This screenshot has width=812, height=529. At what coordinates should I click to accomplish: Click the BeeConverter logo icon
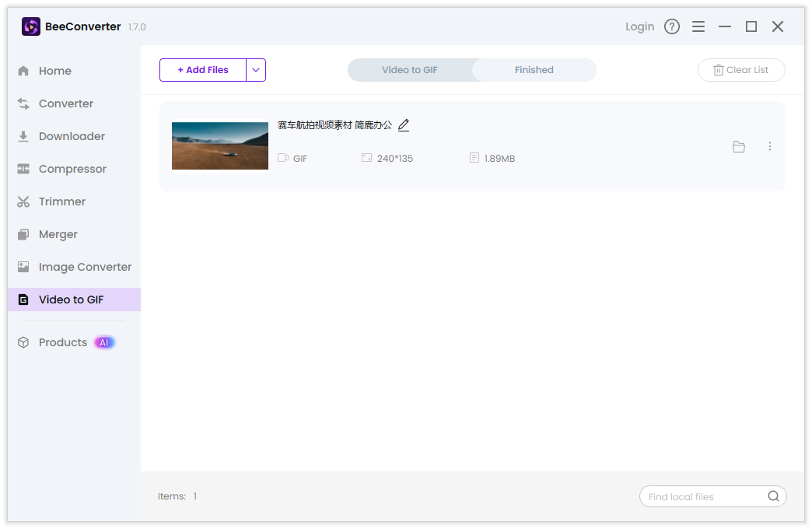30,26
